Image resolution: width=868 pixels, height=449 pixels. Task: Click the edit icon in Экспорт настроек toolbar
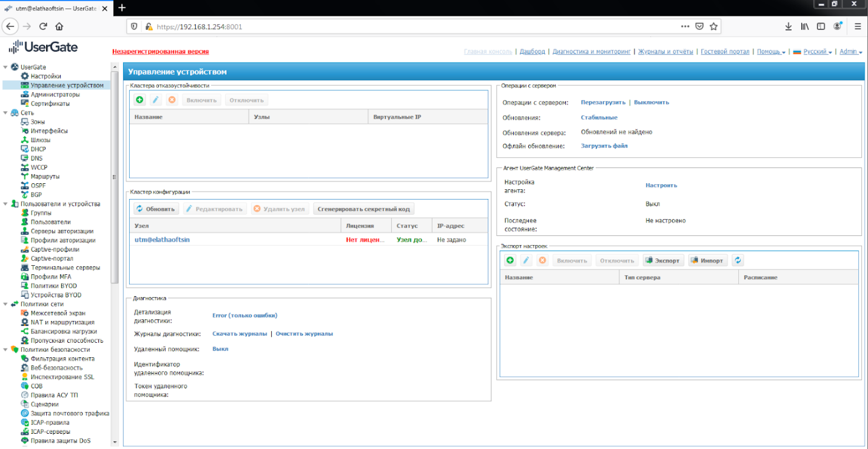(527, 260)
